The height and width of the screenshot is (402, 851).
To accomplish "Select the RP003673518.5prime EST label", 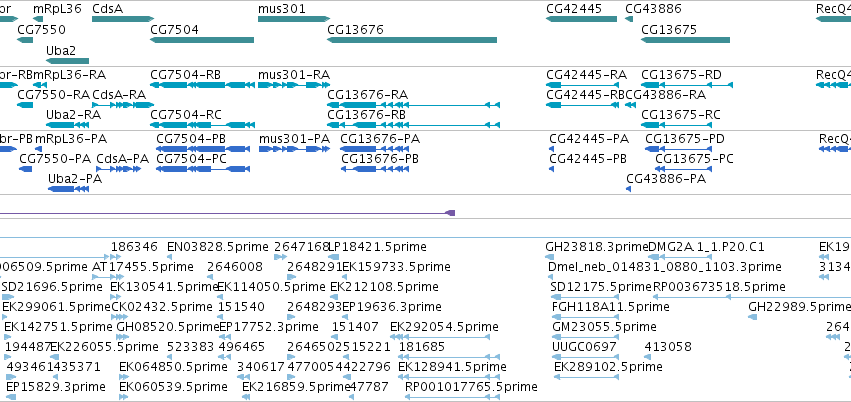I will [719, 286].
